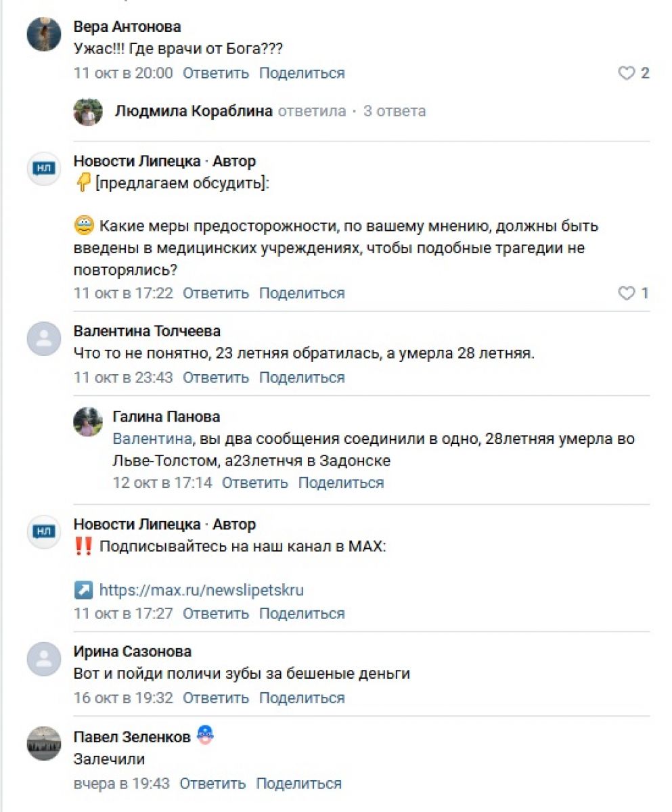672x812 pixels.
Task: Click Павел Зеленков's avatar picture
Action: click(x=44, y=744)
